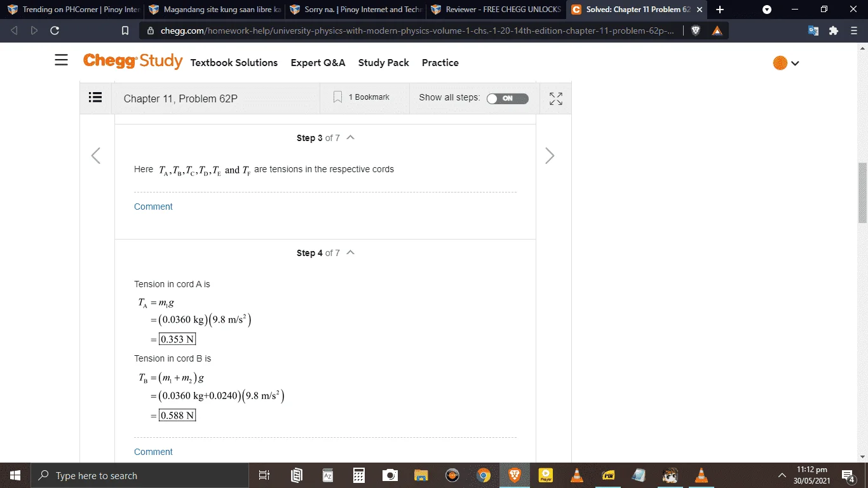Viewport: 868px width, 488px height.
Task: Open the extensions puzzle icon
Action: 834,30
